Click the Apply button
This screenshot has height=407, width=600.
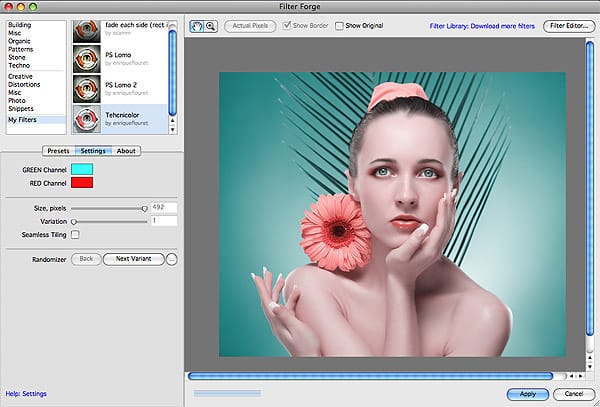tap(528, 394)
